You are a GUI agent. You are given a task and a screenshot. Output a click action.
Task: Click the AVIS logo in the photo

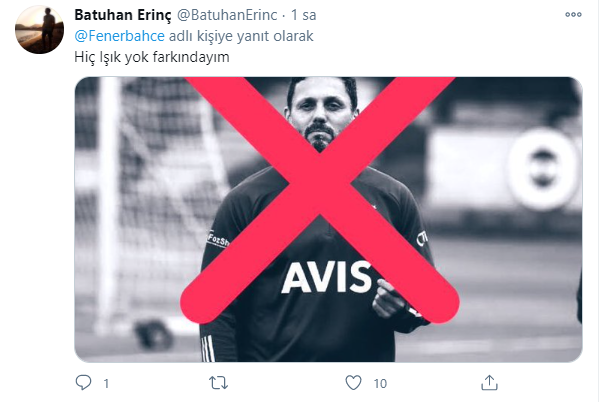coord(326,277)
